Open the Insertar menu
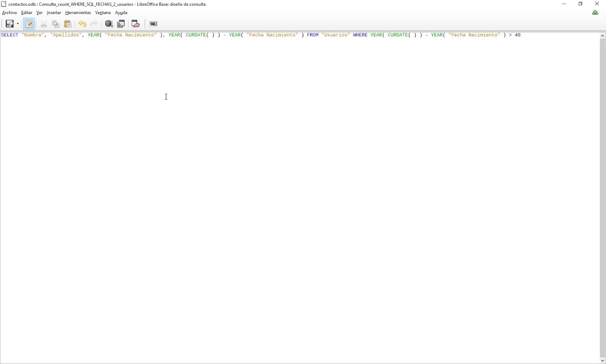The height and width of the screenshot is (364, 606). [53, 12]
